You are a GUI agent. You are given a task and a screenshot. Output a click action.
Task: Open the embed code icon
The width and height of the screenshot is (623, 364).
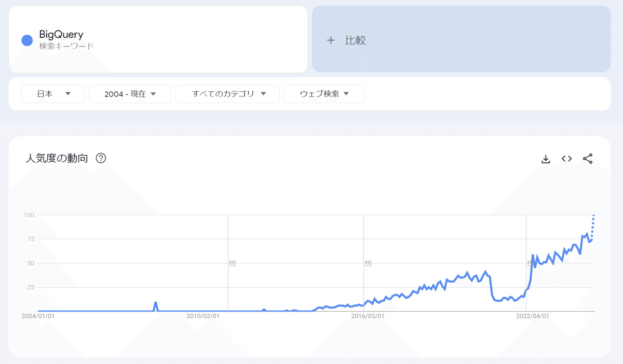[x=567, y=159]
